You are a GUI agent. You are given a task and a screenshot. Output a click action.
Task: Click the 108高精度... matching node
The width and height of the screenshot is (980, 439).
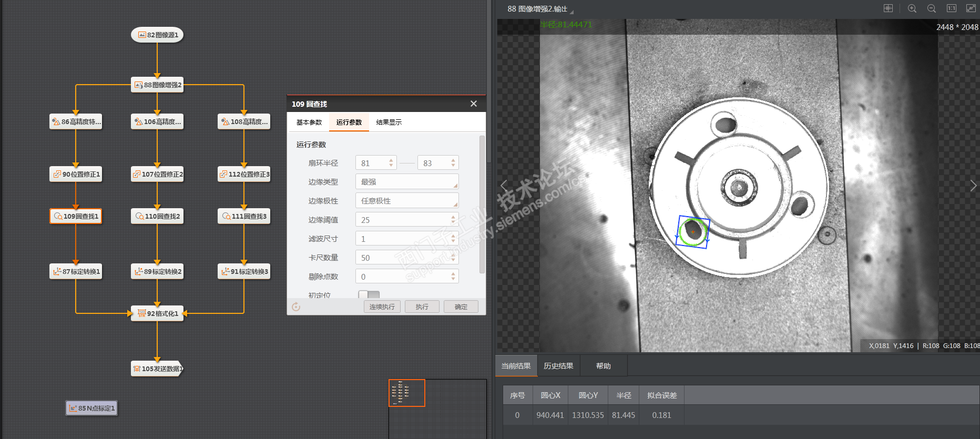click(244, 121)
